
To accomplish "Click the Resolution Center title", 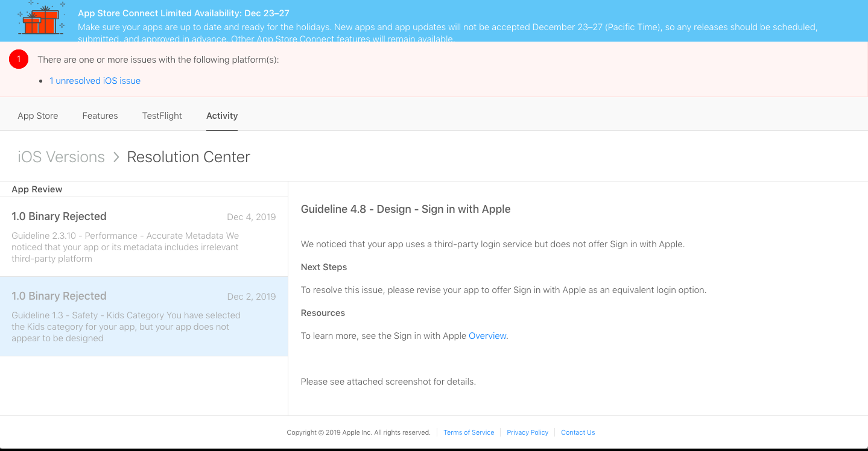I will point(188,157).
